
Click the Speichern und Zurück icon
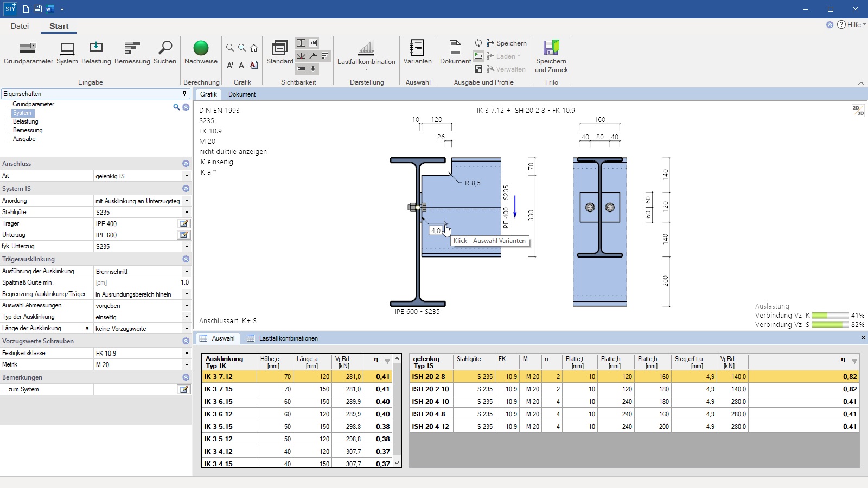tap(551, 48)
